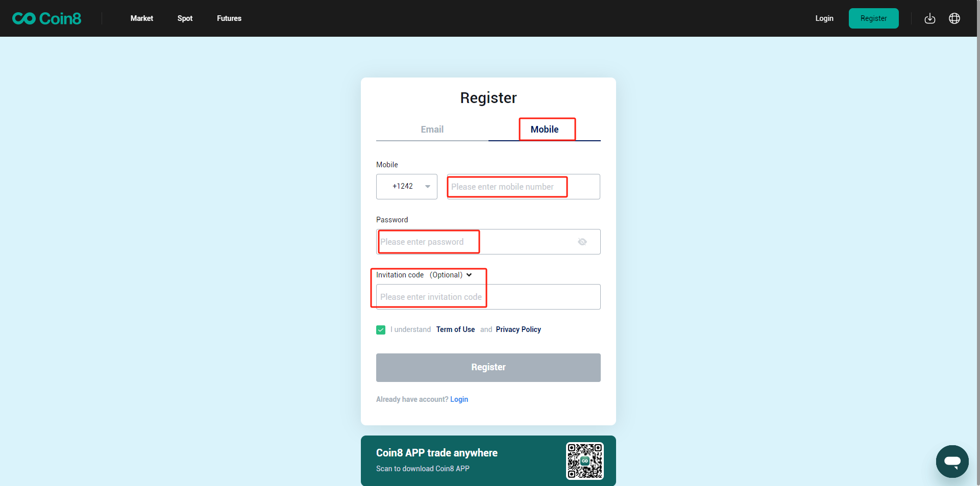Open the Futures menu item
Image resolution: width=980 pixels, height=486 pixels.
pos(229,18)
